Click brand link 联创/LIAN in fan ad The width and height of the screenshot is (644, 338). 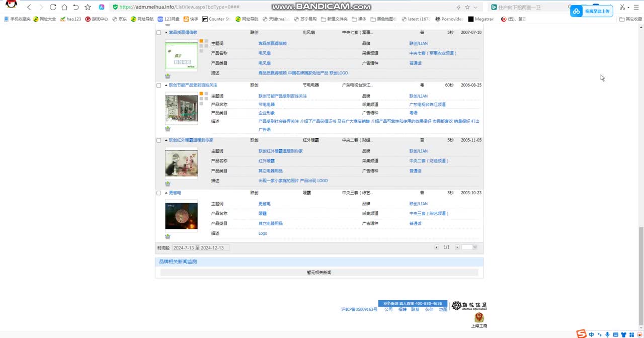tap(418, 44)
